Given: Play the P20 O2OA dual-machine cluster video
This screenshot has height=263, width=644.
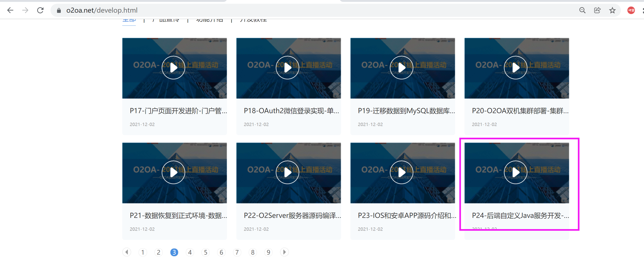Looking at the screenshot, I should pyautogui.click(x=515, y=68).
